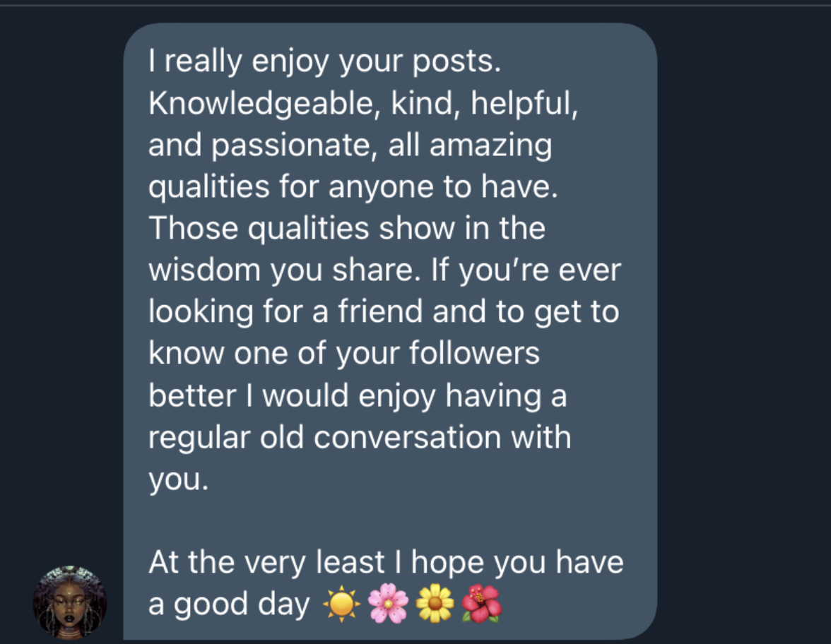Click the yellow flower emoji
The image size is (831, 644).
coord(435,605)
